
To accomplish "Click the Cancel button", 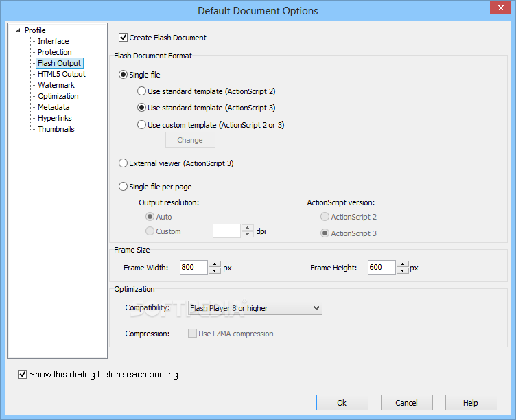I will coord(407,403).
